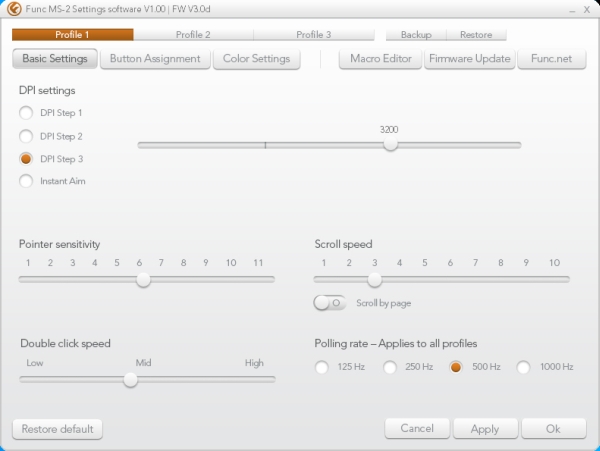This screenshot has width=600, height=451.
Task: Click the Pointer sensitivity slider handle
Action: coord(143,280)
